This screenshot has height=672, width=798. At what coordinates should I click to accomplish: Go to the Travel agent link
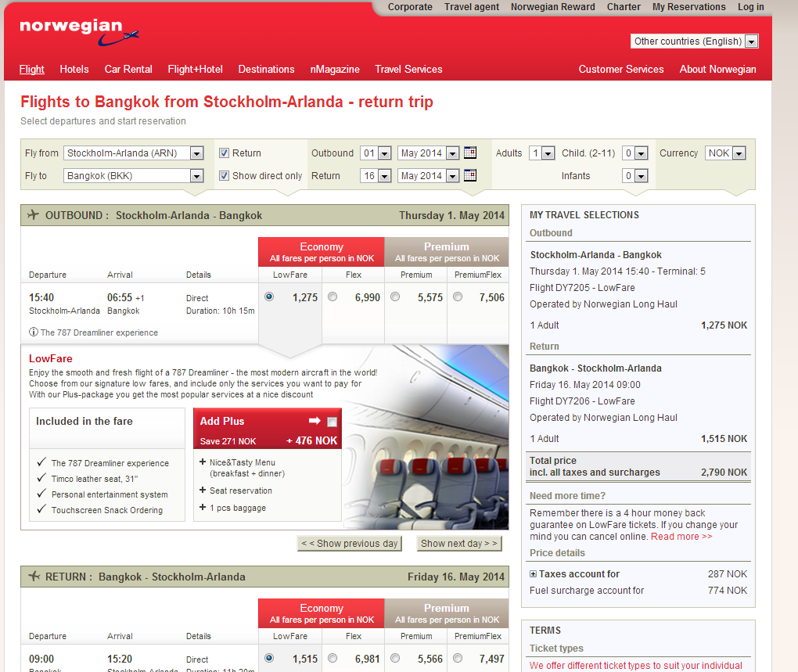click(x=472, y=6)
